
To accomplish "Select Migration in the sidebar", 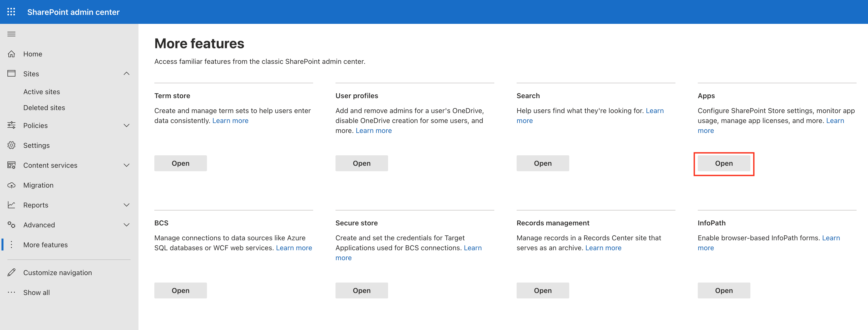I will (38, 185).
